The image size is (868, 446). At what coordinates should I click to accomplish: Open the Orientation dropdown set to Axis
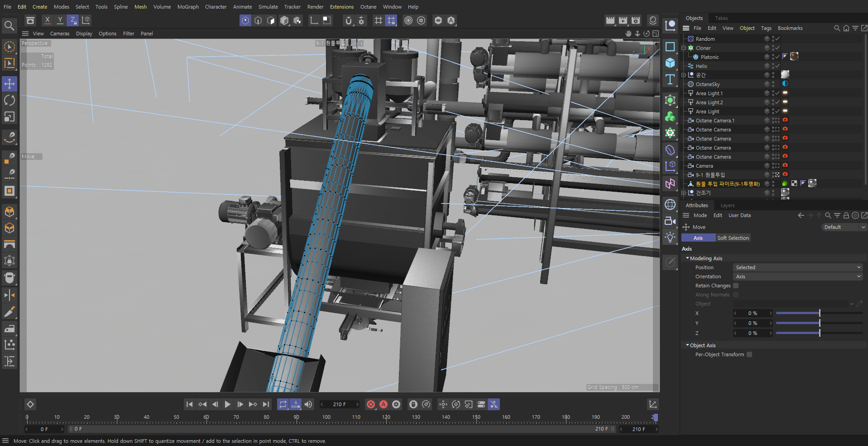(797, 276)
